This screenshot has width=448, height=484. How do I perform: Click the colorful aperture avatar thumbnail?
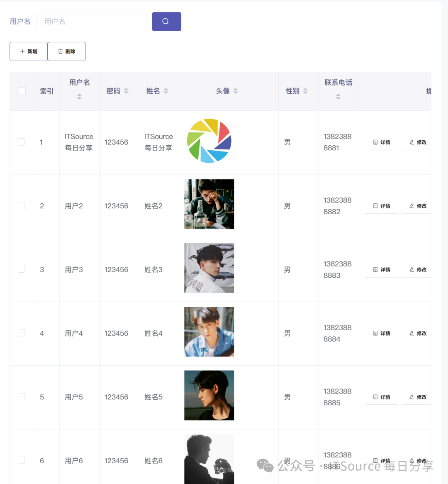tap(209, 141)
